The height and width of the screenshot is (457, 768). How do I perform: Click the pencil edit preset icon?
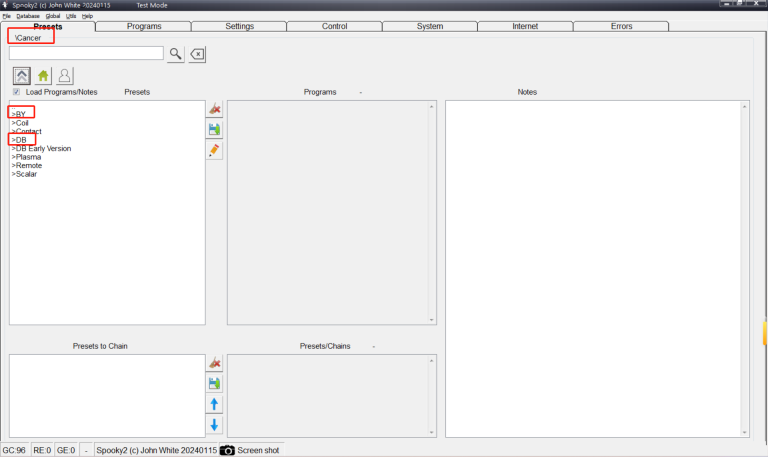(x=214, y=151)
